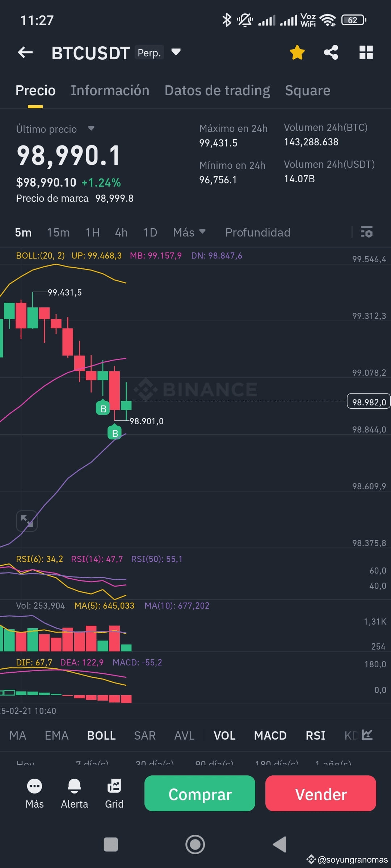The height and width of the screenshot is (868, 391).
Task: Expand the Más timeframe dropdown
Action: pos(189,233)
